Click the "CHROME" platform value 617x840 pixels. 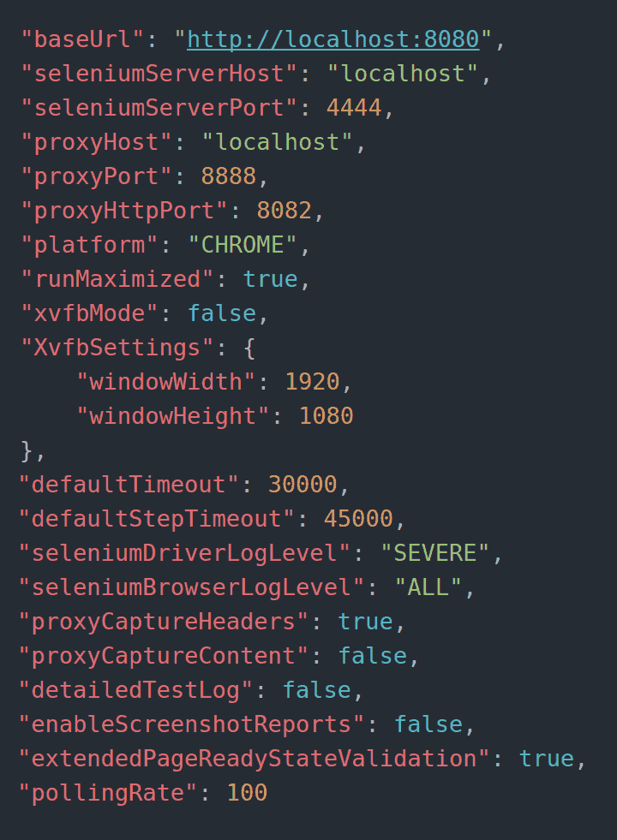coord(243,246)
